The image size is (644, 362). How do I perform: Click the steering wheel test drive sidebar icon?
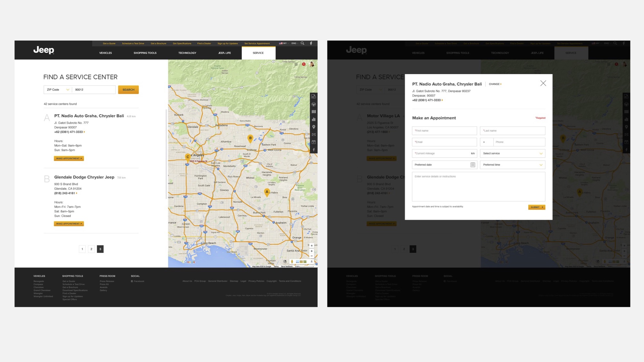(314, 104)
